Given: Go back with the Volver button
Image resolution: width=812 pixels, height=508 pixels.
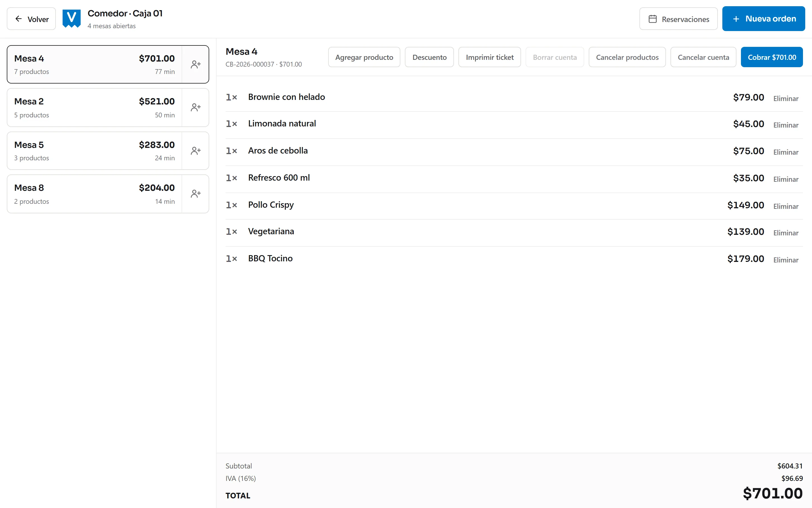Looking at the screenshot, I should (x=32, y=19).
